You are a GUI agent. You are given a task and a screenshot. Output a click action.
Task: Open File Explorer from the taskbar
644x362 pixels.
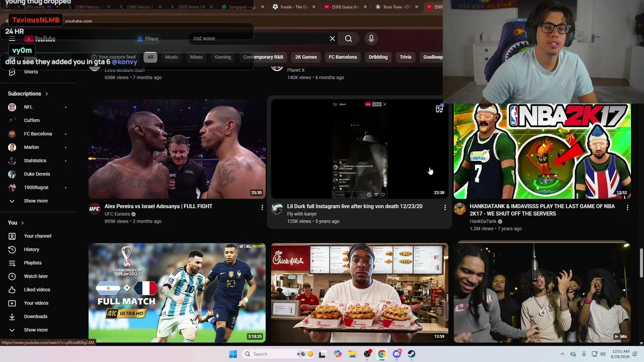pyautogui.click(x=352, y=354)
